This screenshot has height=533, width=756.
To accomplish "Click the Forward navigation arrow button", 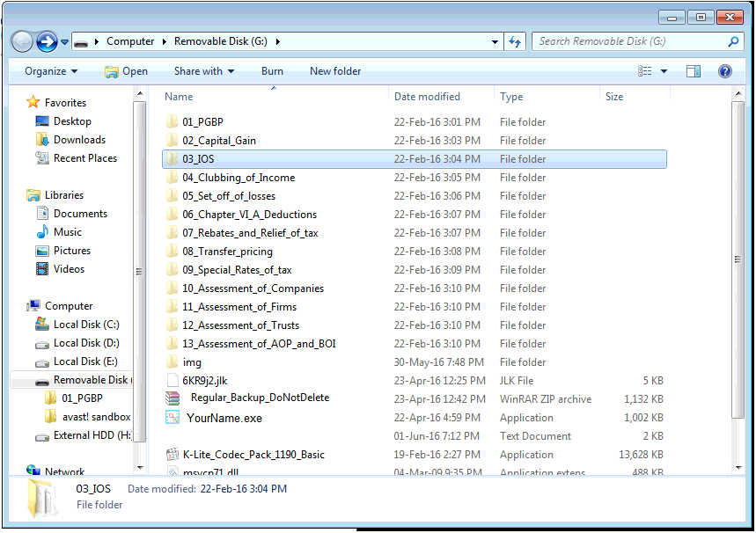I will (x=47, y=41).
